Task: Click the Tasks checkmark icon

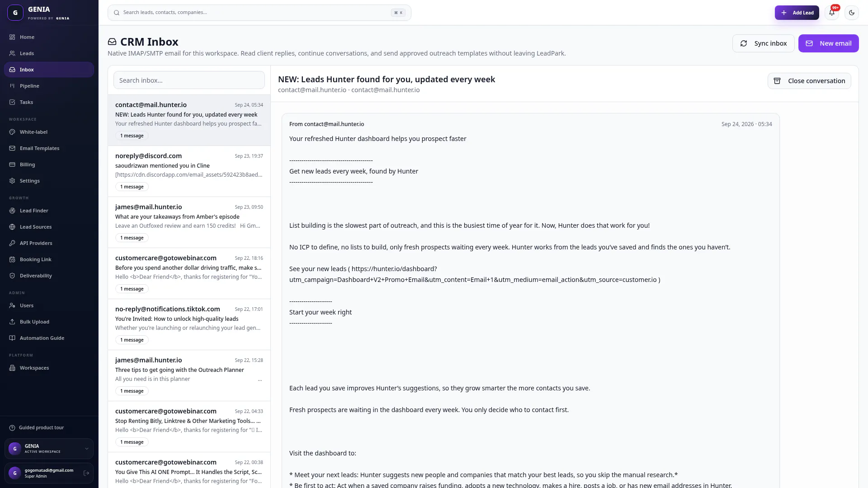Action: [x=12, y=102]
